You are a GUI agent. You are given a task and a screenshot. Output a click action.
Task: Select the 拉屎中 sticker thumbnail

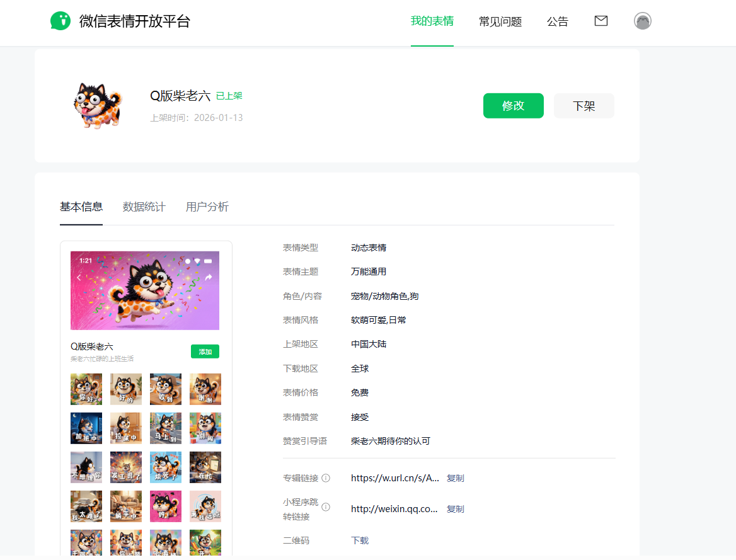[x=126, y=428]
